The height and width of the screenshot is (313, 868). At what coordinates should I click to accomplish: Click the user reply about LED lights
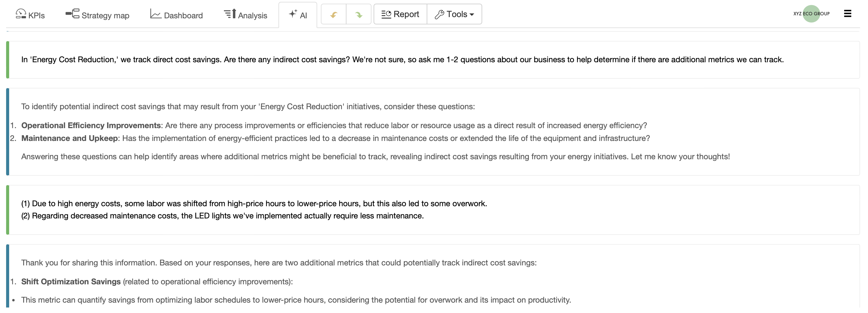point(222,216)
